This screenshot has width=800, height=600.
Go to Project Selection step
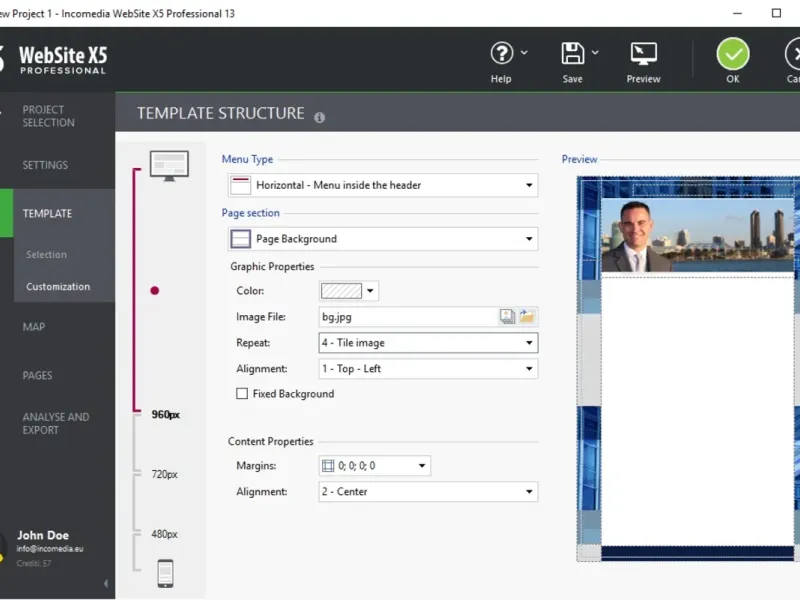click(x=48, y=116)
